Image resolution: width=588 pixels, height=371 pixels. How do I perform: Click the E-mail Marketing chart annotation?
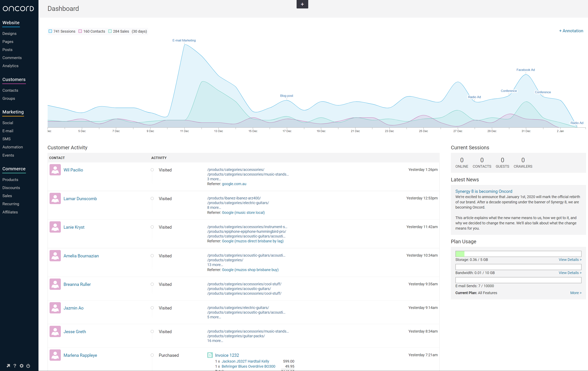(184, 40)
